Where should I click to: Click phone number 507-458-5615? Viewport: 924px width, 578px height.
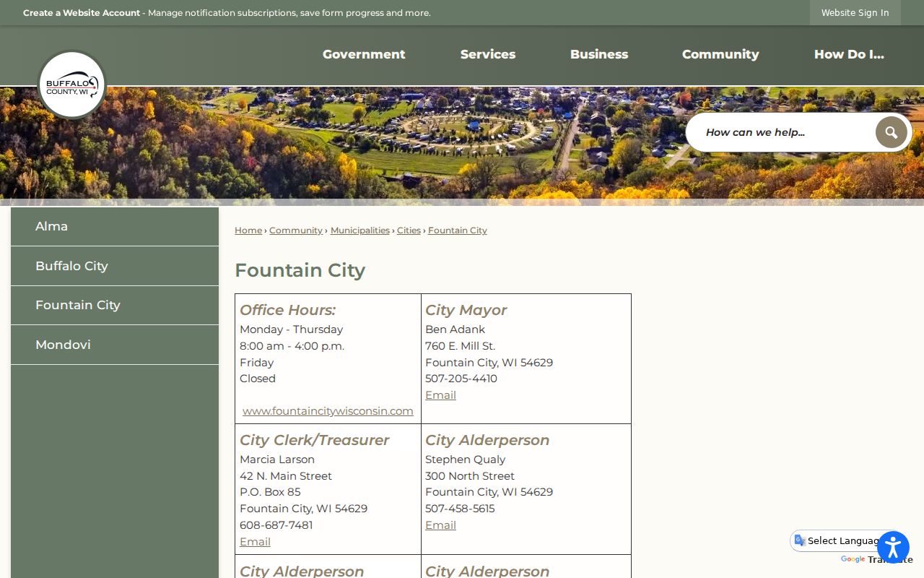(x=460, y=508)
